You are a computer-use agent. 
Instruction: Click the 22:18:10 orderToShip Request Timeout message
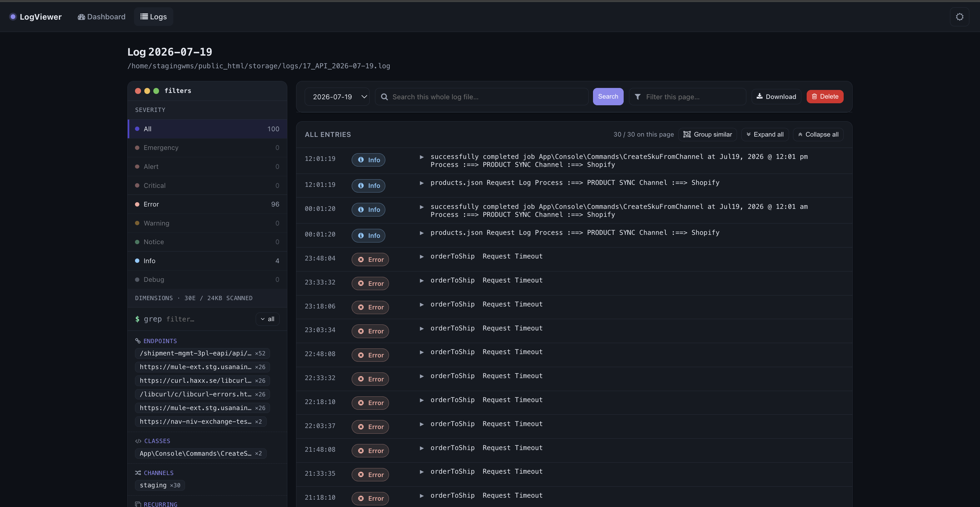pyautogui.click(x=487, y=400)
